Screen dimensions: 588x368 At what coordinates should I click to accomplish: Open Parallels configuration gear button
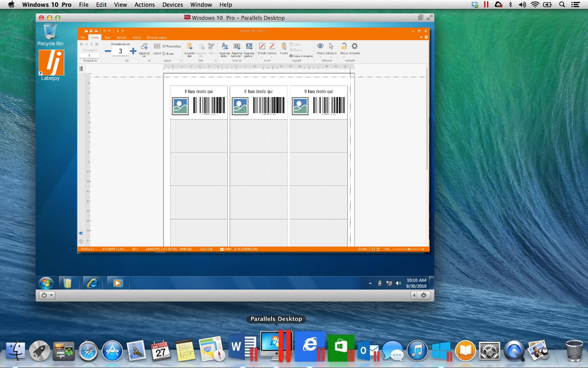(424, 295)
